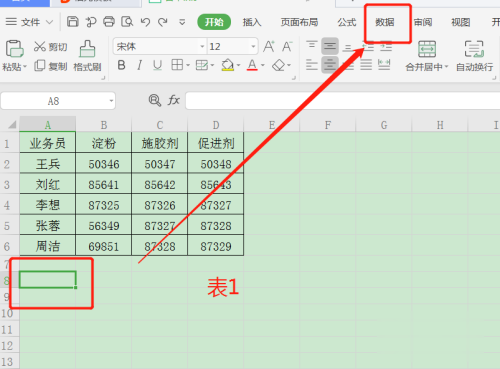Increase indent icon

pos(386,46)
